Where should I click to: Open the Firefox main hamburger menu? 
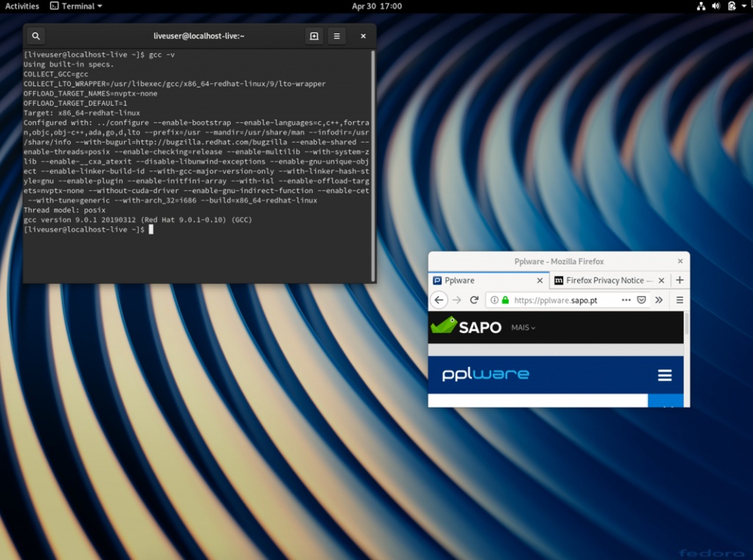679,300
